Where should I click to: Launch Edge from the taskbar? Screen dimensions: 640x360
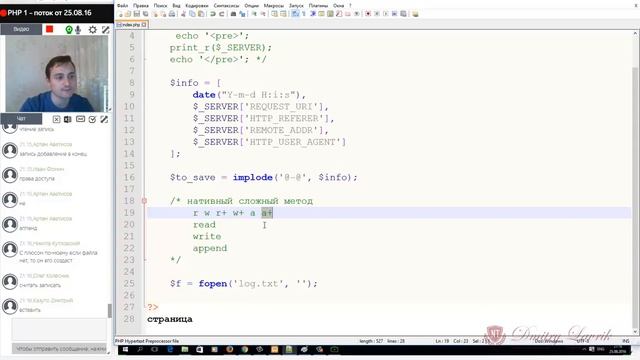pos(170,349)
